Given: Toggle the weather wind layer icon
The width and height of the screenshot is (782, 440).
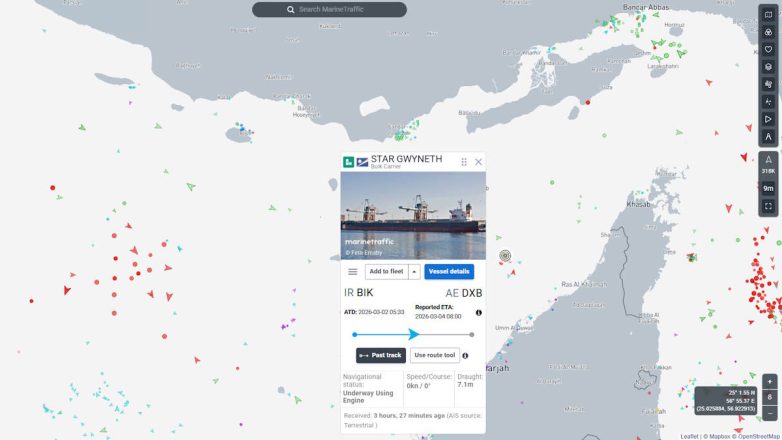Looking at the screenshot, I should click(x=768, y=84).
